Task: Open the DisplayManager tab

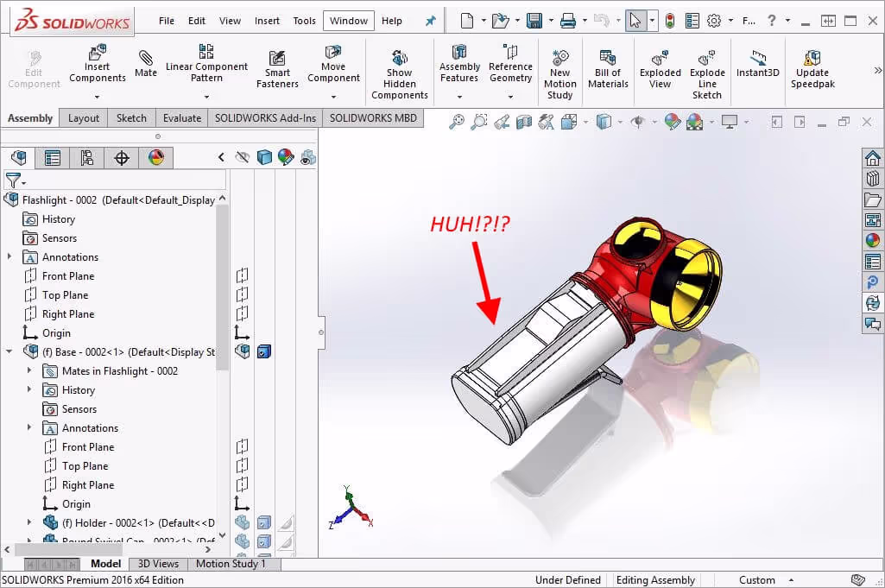Action: click(155, 157)
